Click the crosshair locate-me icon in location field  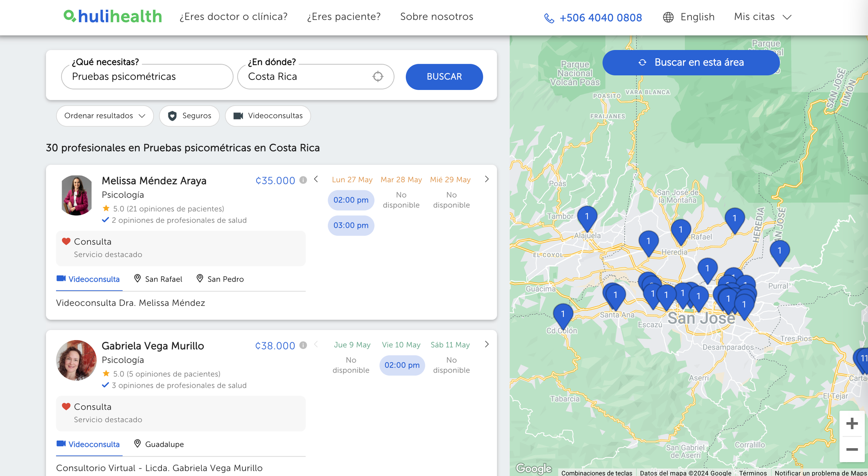[378, 76]
